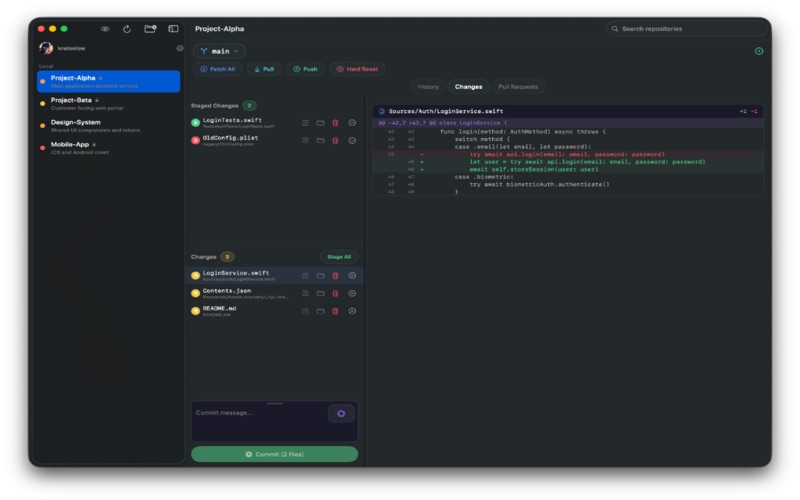Click the Sources/Auth/LoginService.swift diff header

pos(568,111)
